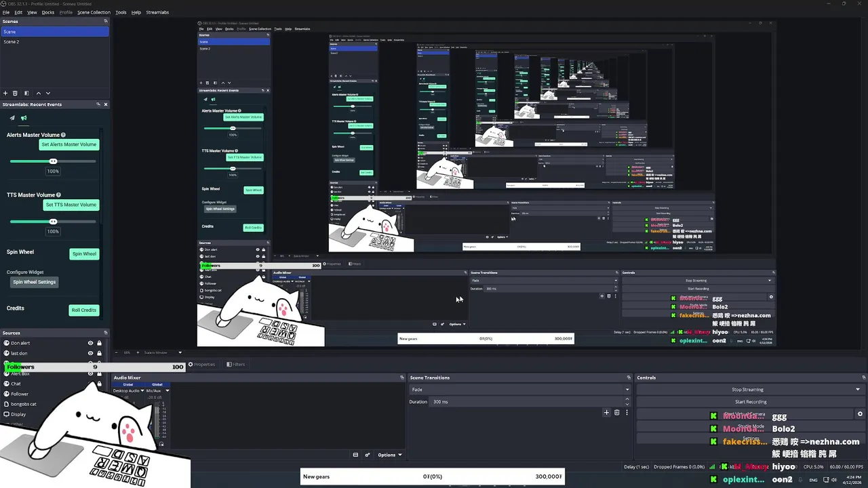The image size is (868, 488).
Task: Open Spin Wheel Settings
Action: (x=35, y=282)
